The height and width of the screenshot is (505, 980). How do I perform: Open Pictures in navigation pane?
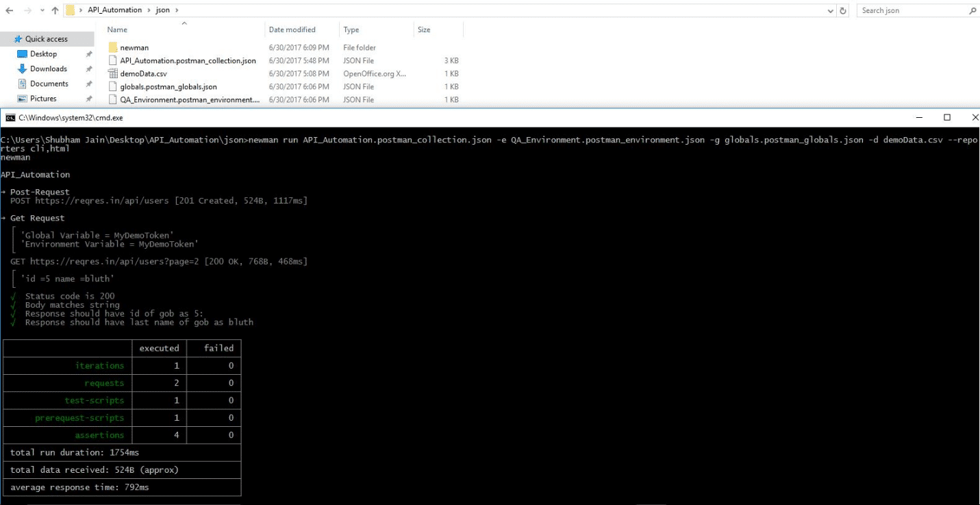(43, 99)
